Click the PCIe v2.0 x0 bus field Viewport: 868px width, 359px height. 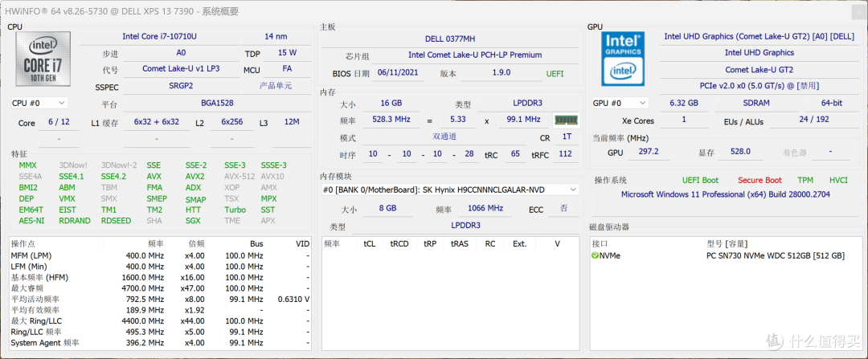point(759,86)
